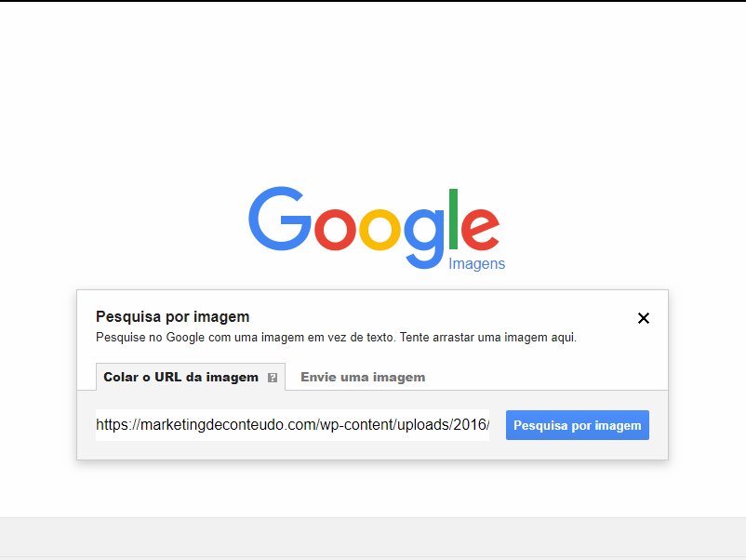The image size is (746, 560).
Task: Close the Pesquisa por imagem dialog
Action: tap(644, 318)
